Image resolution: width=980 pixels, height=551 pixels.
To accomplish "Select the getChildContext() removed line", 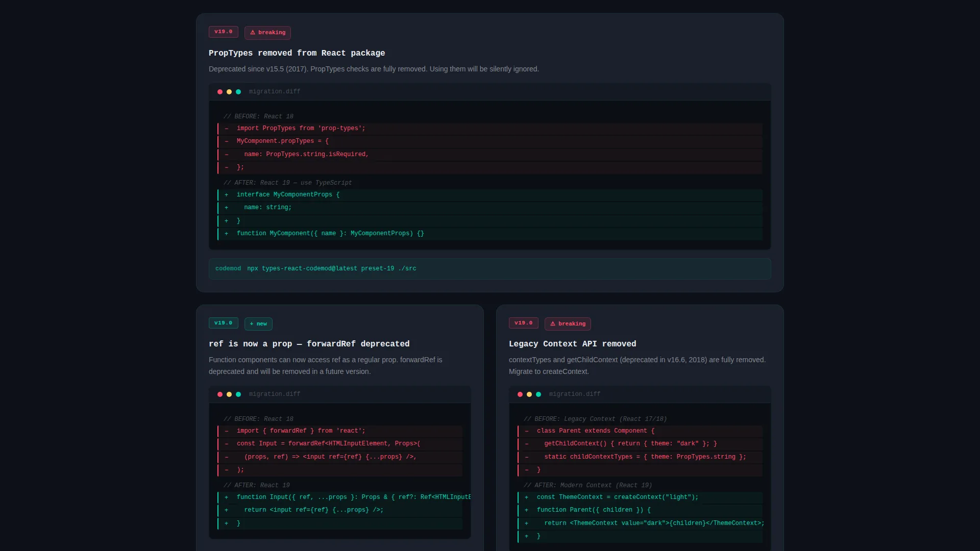I will coord(640,444).
